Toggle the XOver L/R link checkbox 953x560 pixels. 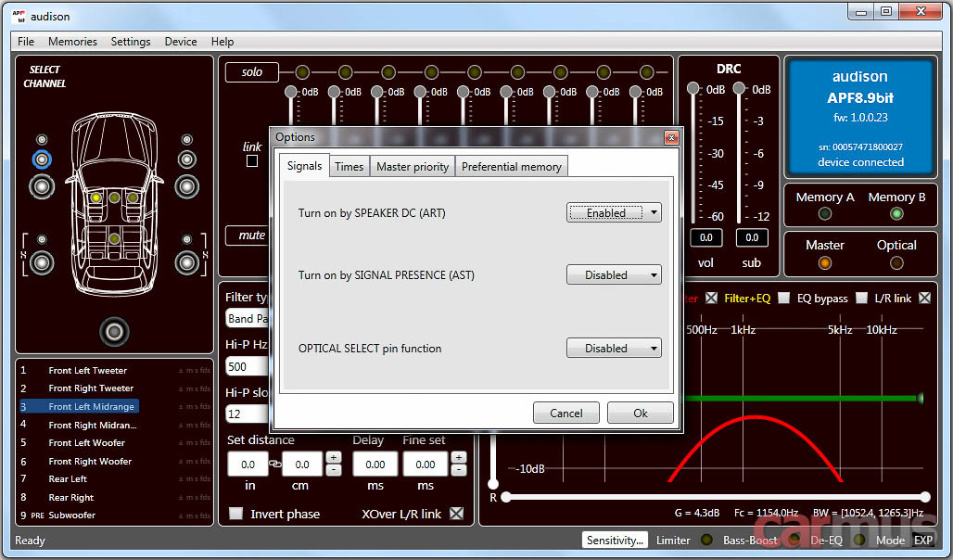pyautogui.click(x=456, y=514)
